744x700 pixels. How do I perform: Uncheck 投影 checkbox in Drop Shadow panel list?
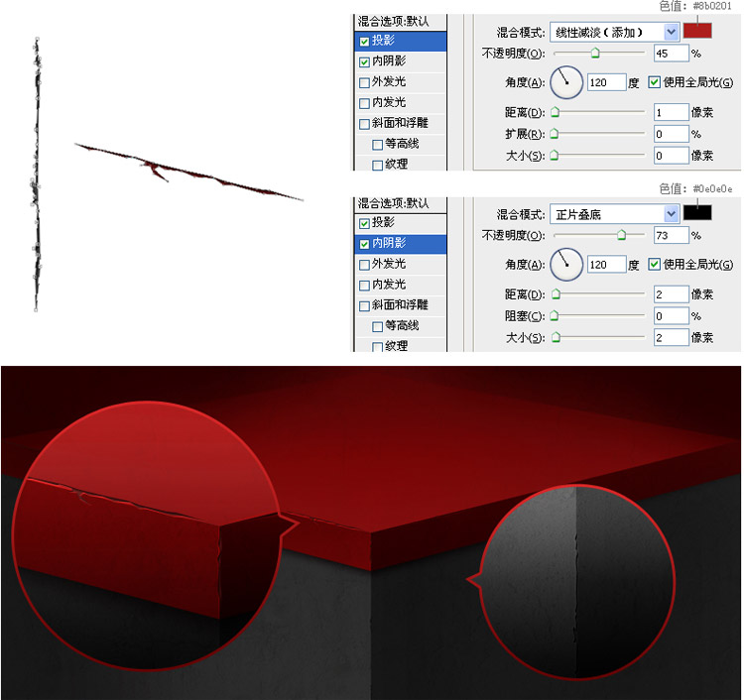point(364,42)
